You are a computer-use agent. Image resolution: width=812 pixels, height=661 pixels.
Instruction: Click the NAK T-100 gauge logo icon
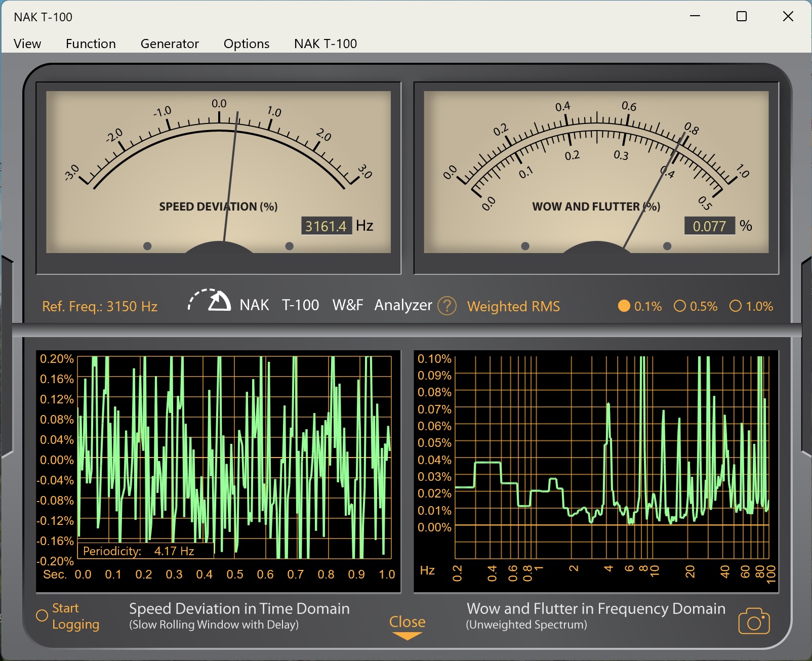pos(210,300)
